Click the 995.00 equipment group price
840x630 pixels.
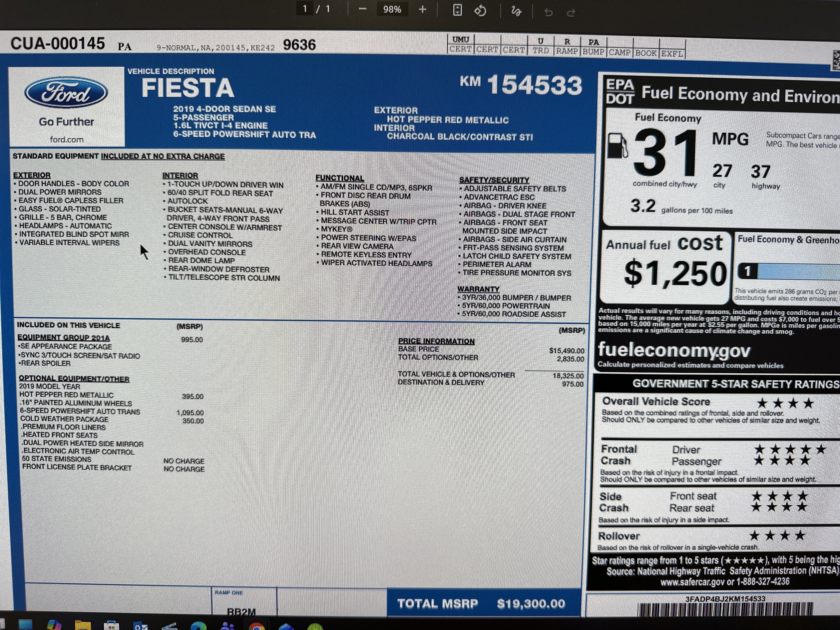point(192,340)
